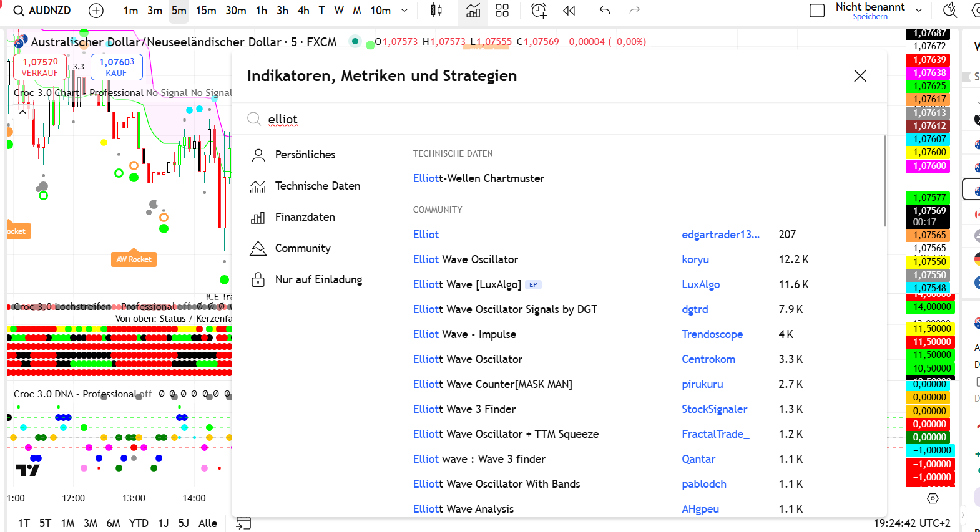The image size is (980, 532).
Task: Select the Technische Daten category
Action: coord(317,186)
